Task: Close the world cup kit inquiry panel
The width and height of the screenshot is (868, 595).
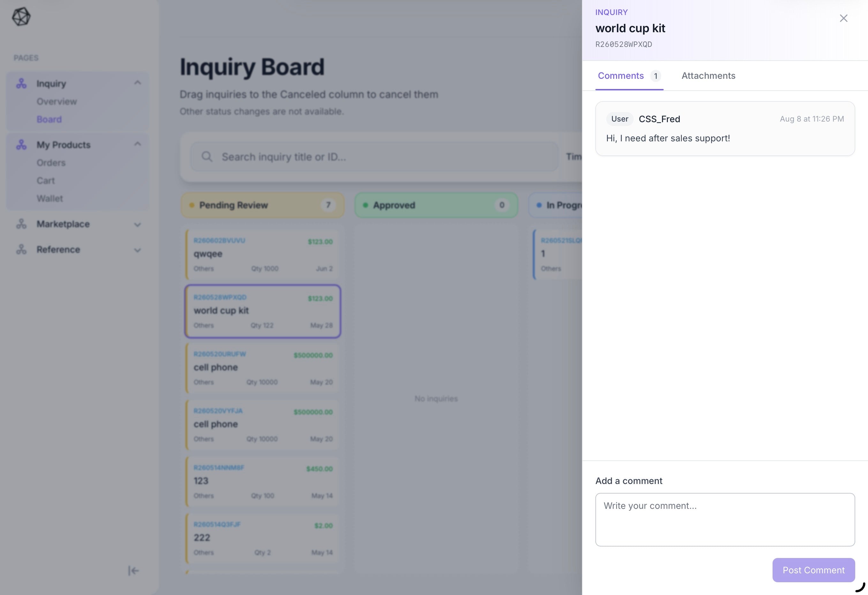Action: coord(843,18)
